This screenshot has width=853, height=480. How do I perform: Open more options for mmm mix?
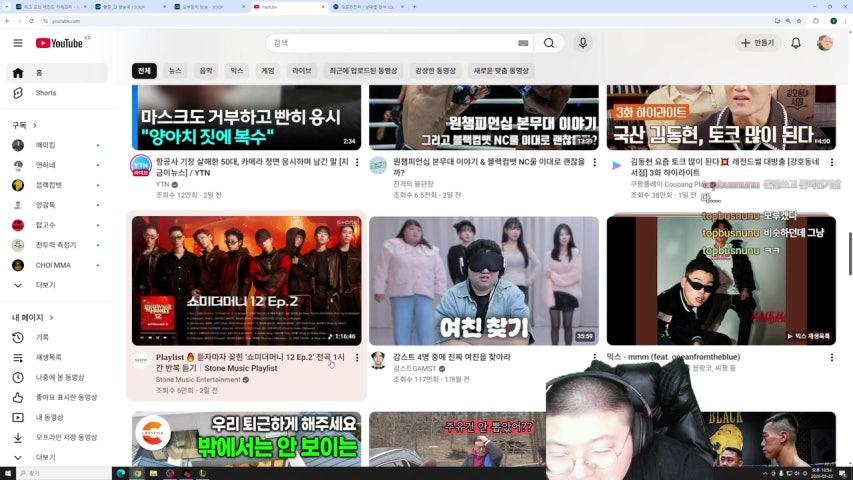click(x=832, y=358)
